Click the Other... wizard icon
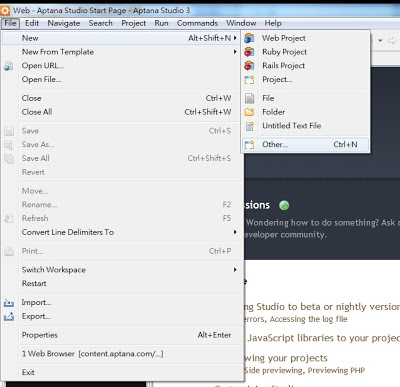This screenshot has height=387, width=400. pos(249,145)
